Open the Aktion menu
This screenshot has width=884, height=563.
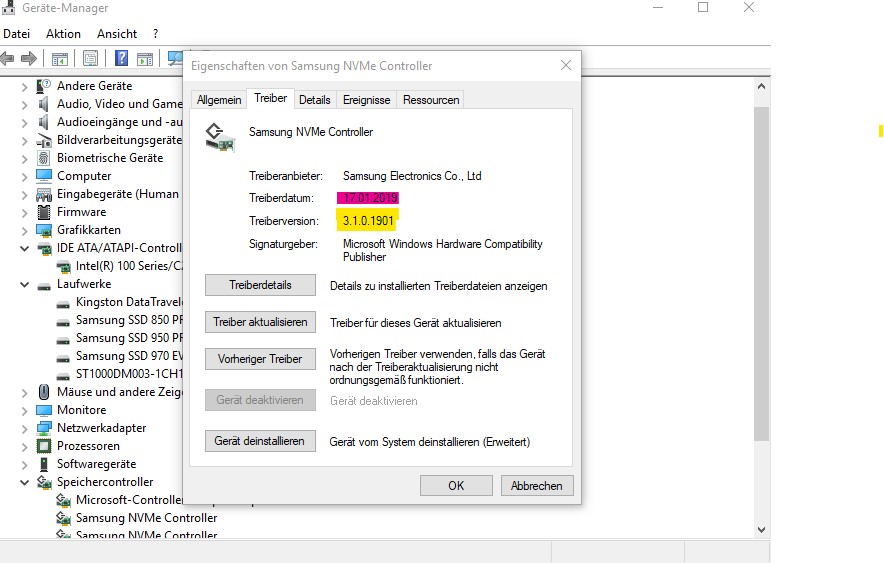point(63,34)
